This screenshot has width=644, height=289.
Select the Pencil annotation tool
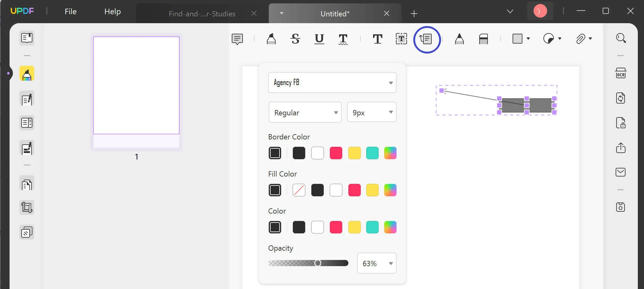459,39
